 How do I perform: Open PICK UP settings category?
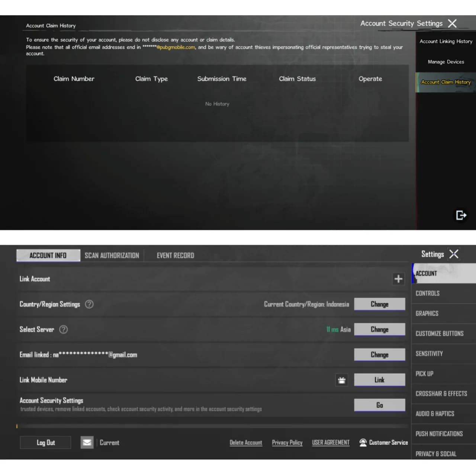[444, 374]
